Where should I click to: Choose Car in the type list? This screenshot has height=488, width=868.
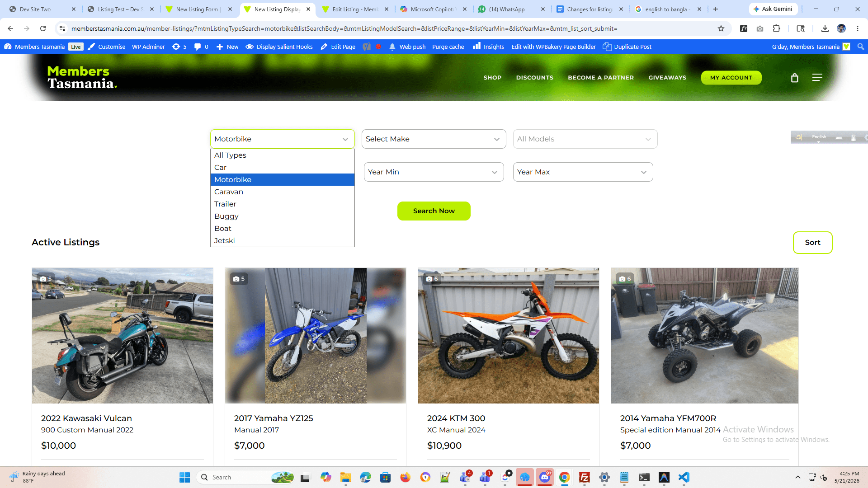coord(283,168)
